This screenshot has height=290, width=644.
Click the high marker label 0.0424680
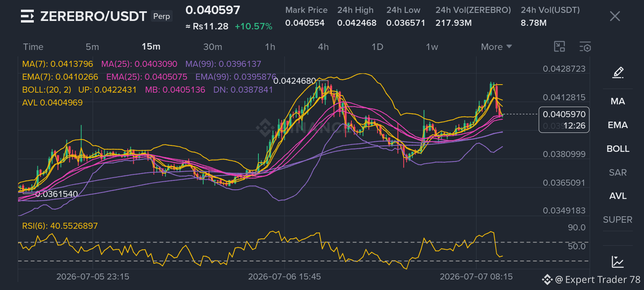point(295,81)
